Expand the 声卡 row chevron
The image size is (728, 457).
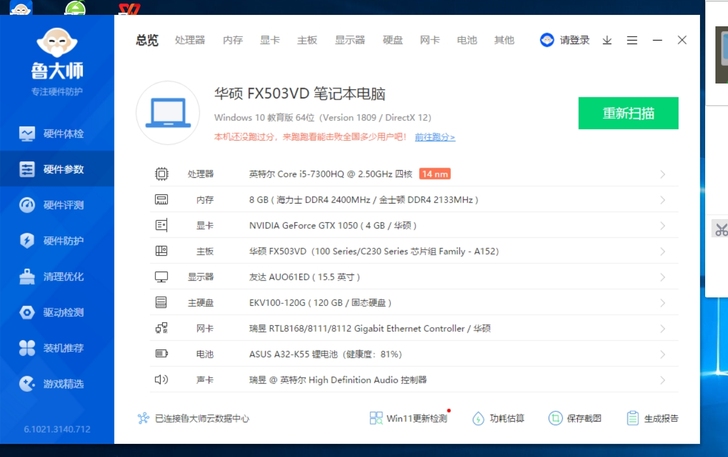pyautogui.click(x=663, y=380)
